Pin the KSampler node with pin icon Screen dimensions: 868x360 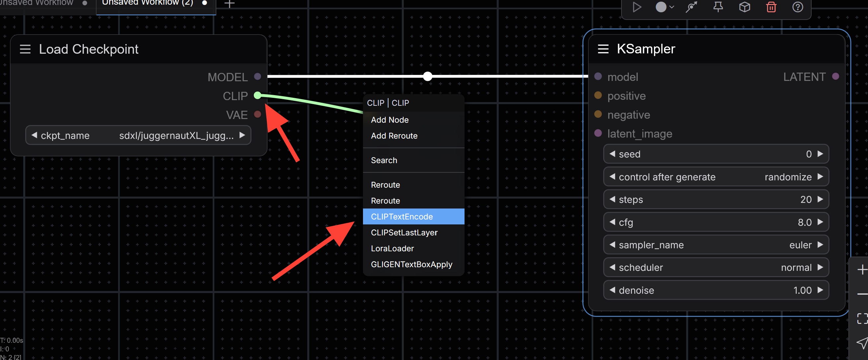(718, 7)
